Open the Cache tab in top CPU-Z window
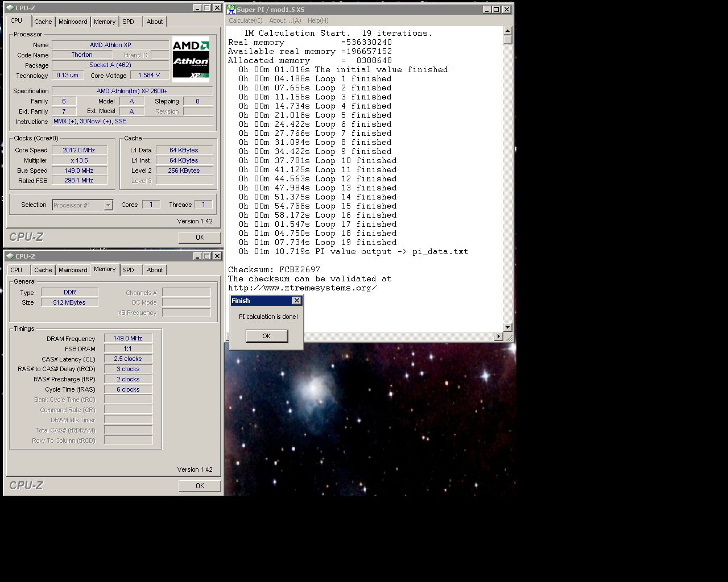728x582 pixels. [x=43, y=22]
